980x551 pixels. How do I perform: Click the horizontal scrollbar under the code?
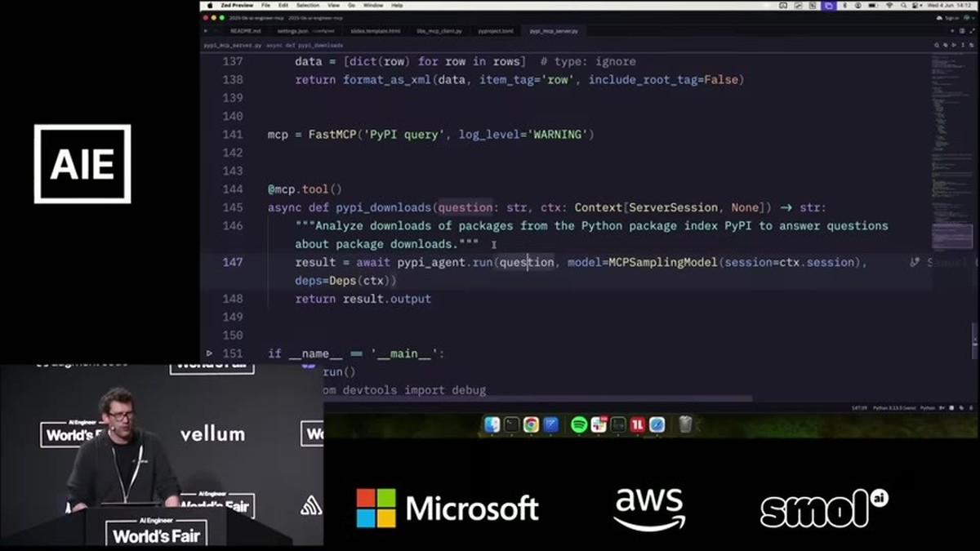pos(506,399)
